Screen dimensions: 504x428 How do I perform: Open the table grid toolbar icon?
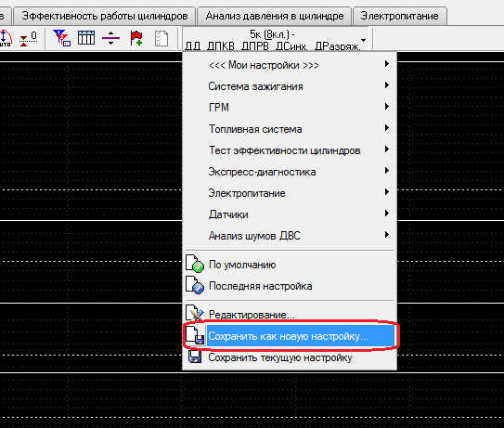click(x=86, y=38)
